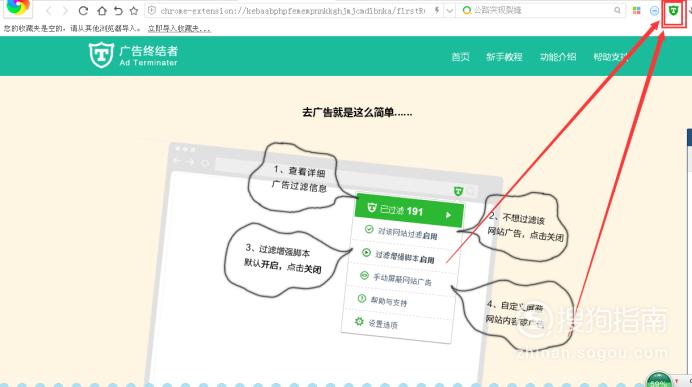Image resolution: width=692 pixels, height=387 pixels.
Task: Open the colorful apps grid icon
Action: (636, 11)
